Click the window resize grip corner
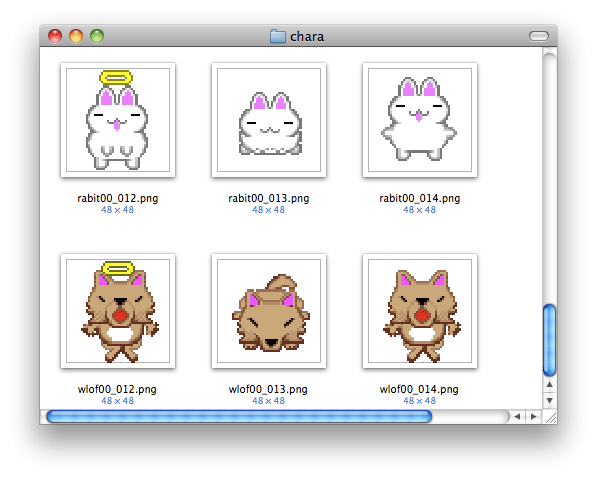The image size is (597, 479). pos(550,418)
